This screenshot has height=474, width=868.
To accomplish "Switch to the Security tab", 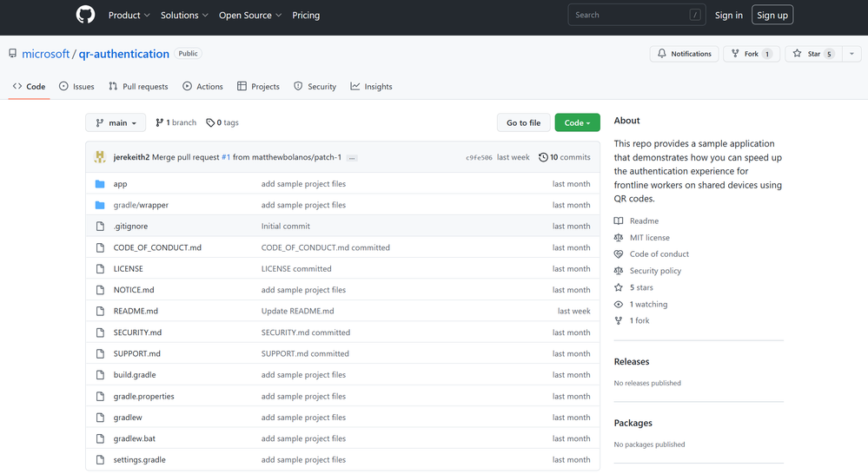I will coord(315,86).
